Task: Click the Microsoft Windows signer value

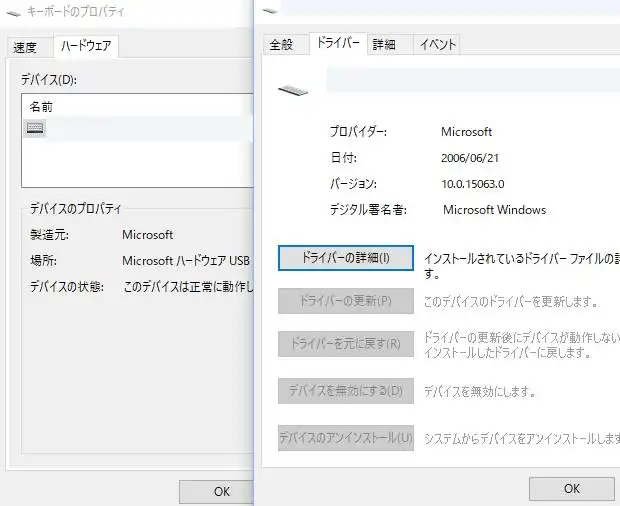Action: 494,210
